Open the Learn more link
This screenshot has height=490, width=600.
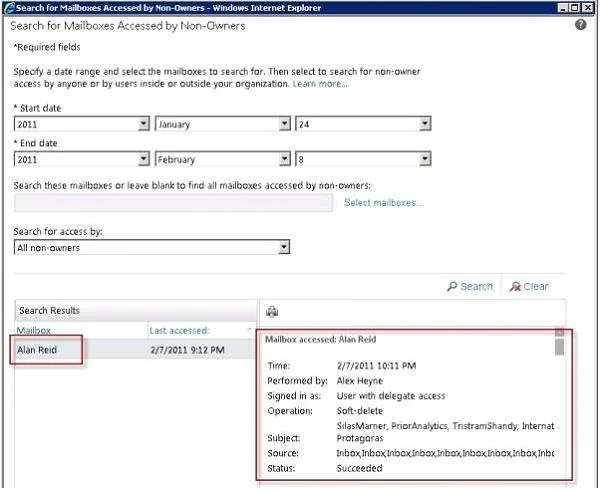320,84
